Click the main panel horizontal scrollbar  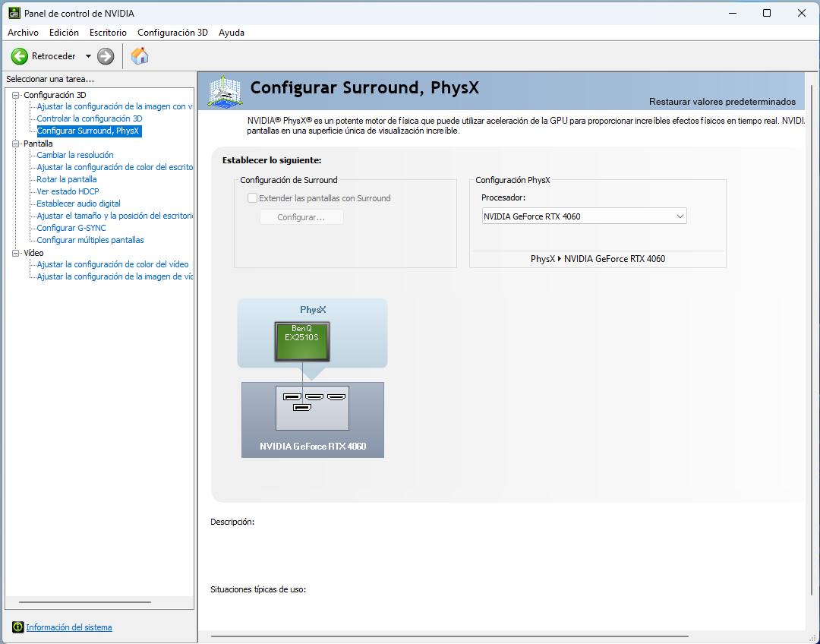coord(449,636)
